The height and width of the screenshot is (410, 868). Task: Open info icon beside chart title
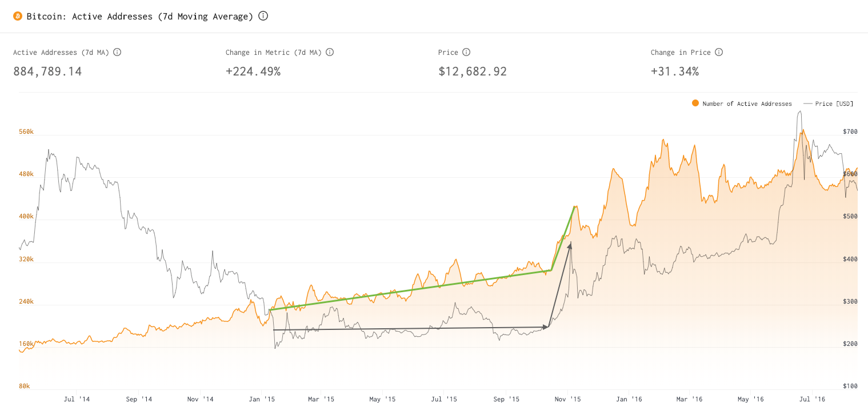tap(263, 16)
